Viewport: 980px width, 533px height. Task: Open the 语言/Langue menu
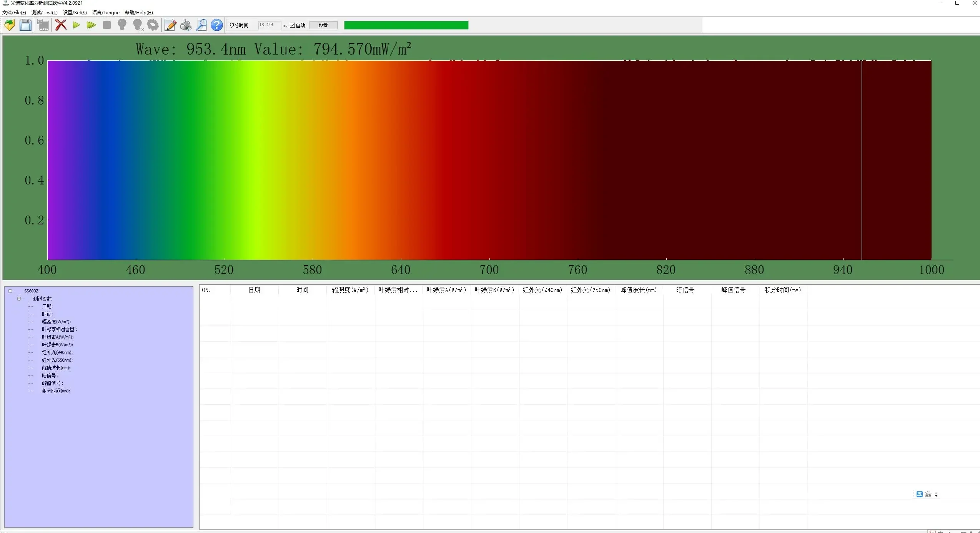click(106, 12)
